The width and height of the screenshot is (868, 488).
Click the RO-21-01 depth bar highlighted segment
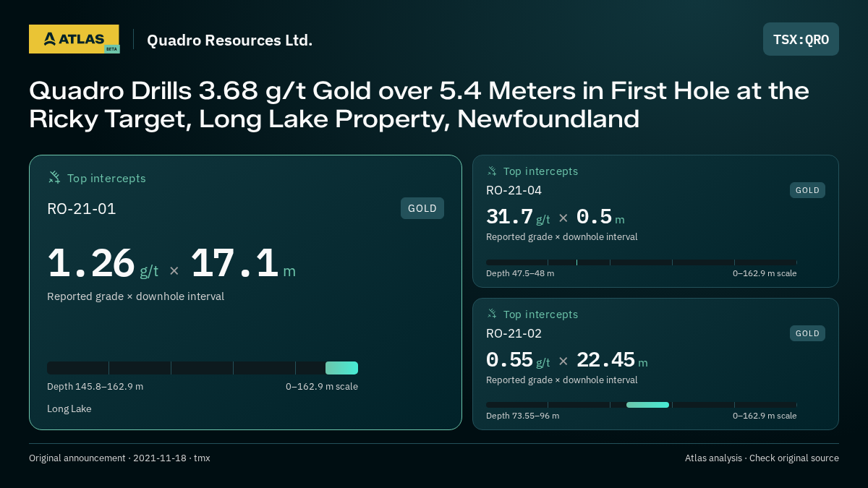pyautogui.click(x=341, y=368)
